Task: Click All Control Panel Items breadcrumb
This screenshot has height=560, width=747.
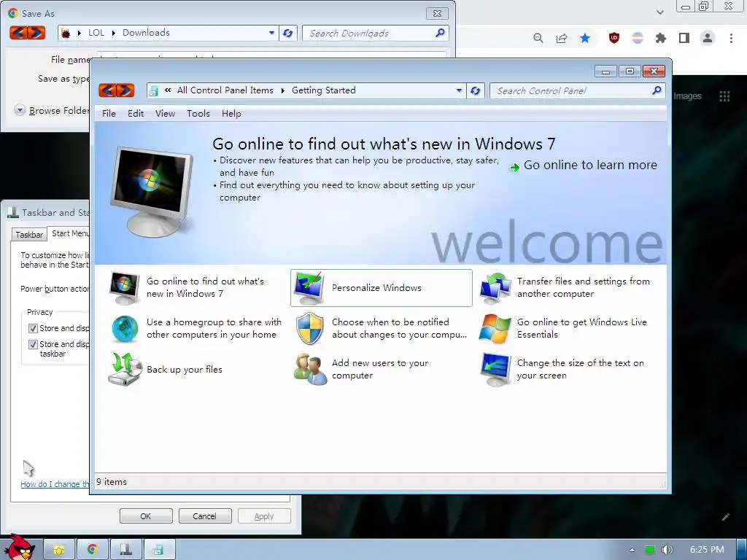Action: (x=225, y=90)
